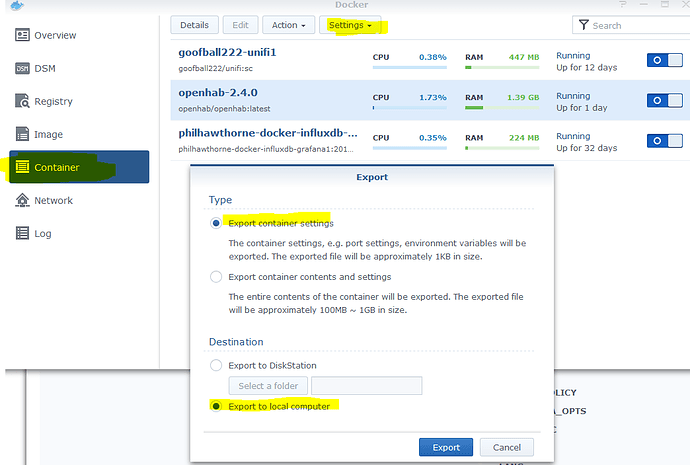Open the Log sidebar icon

22,233
